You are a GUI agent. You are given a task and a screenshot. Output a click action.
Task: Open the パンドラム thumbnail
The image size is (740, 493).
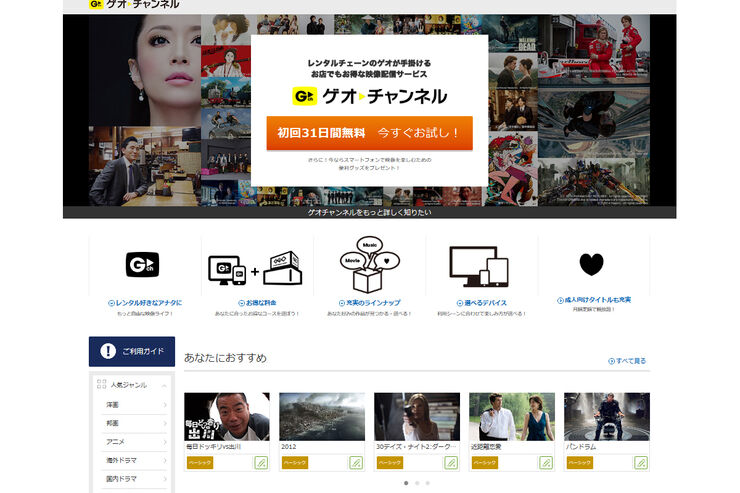click(606, 417)
